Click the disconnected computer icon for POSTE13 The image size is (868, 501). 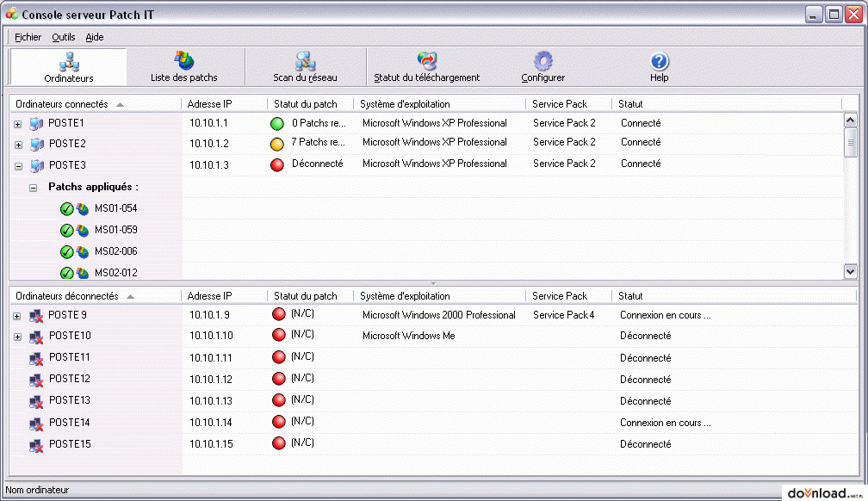click(36, 402)
